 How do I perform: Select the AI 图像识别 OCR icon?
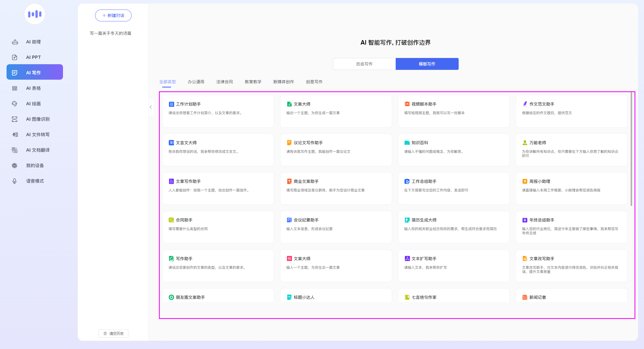15,119
